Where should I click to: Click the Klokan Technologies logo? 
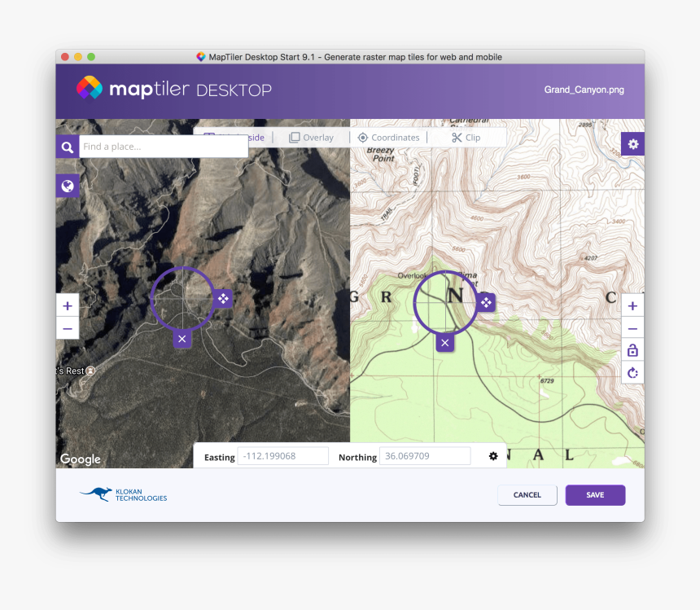click(123, 494)
